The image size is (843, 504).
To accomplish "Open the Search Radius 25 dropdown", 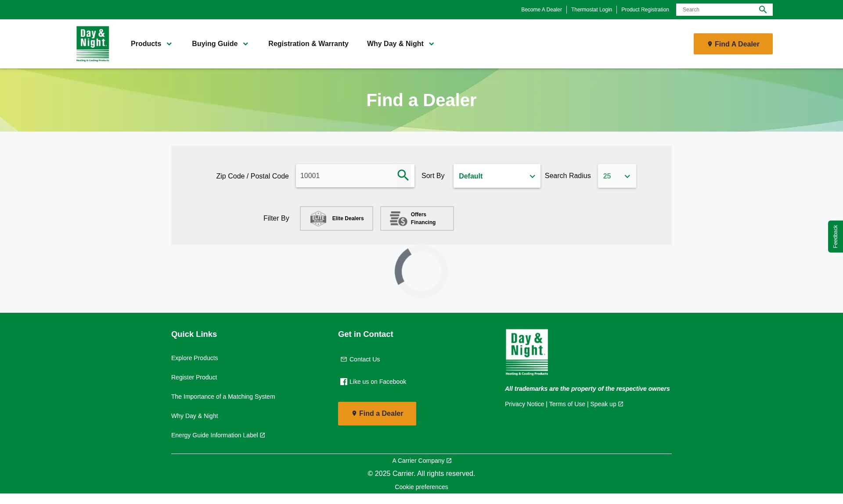I will click(x=617, y=176).
